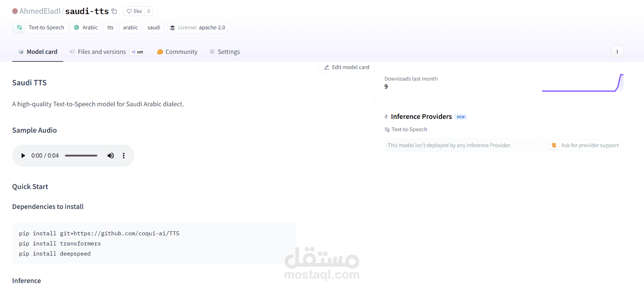Viewport: 644px width, 287px height.
Task: Click the Inference Providers heading
Action: tap(422, 117)
